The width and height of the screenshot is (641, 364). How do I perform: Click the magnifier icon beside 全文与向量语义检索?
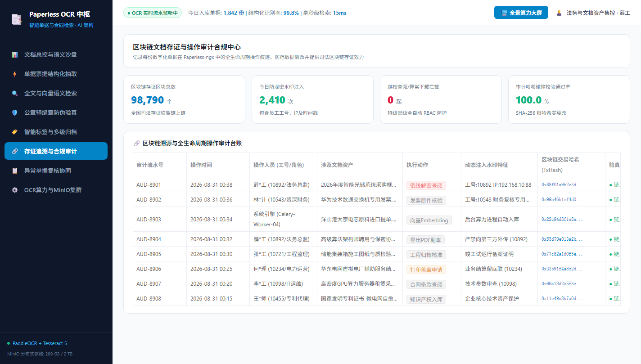pyautogui.click(x=15, y=93)
